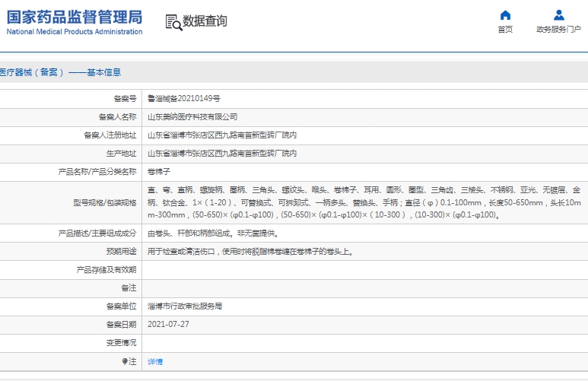Click the 首页 home icon

[505, 15]
